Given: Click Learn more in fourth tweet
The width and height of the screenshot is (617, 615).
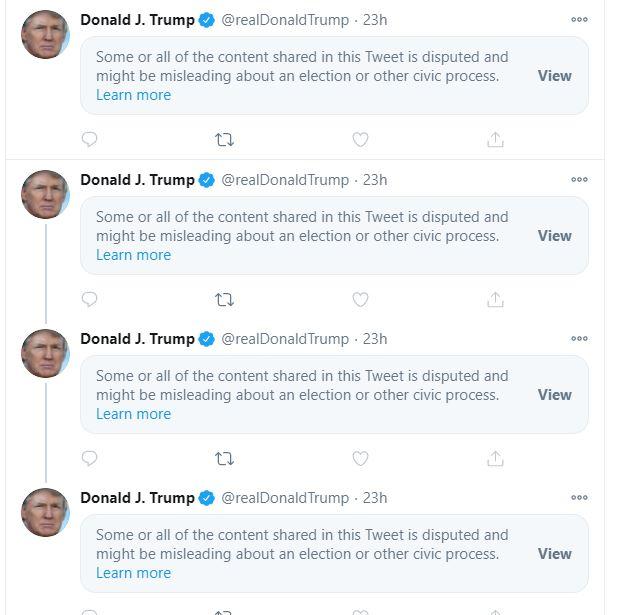Looking at the screenshot, I should coord(133,573).
